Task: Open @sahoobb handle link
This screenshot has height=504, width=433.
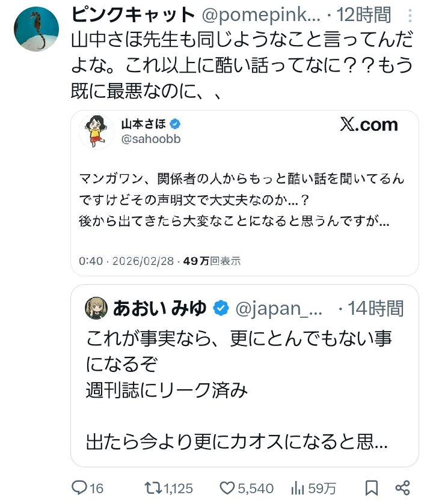Action: (151, 139)
